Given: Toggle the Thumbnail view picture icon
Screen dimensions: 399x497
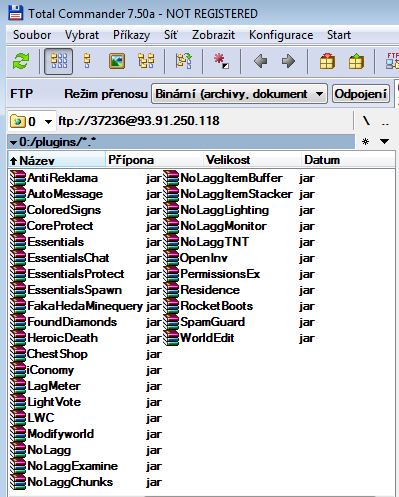Looking at the screenshot, I should [x=117, y=61].
